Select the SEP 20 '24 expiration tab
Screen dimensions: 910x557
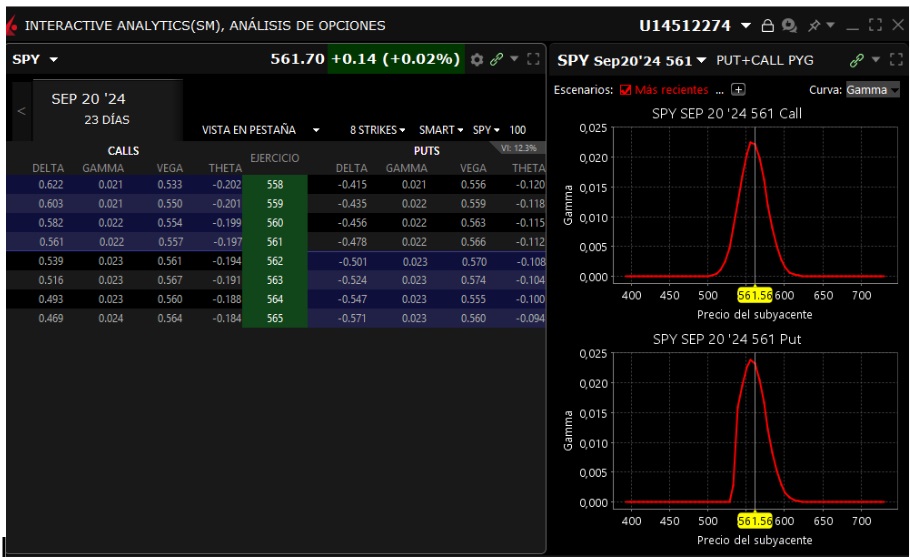click(x=97, y=110)
